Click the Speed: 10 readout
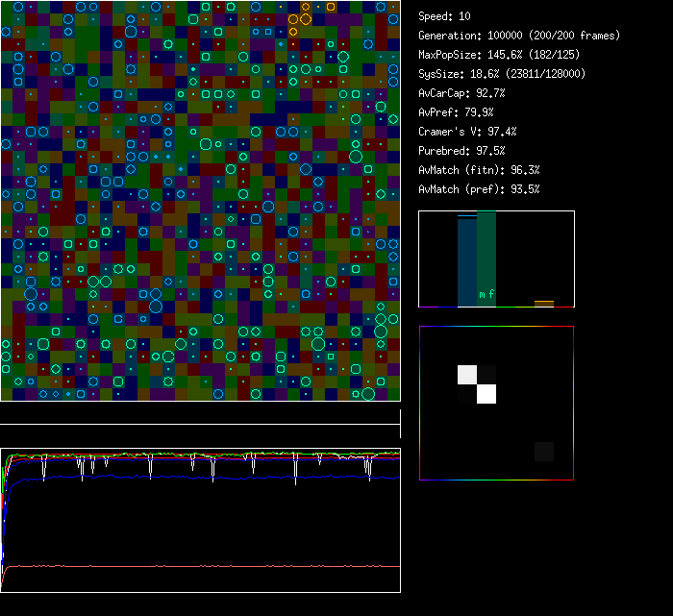 pos(444,16)
